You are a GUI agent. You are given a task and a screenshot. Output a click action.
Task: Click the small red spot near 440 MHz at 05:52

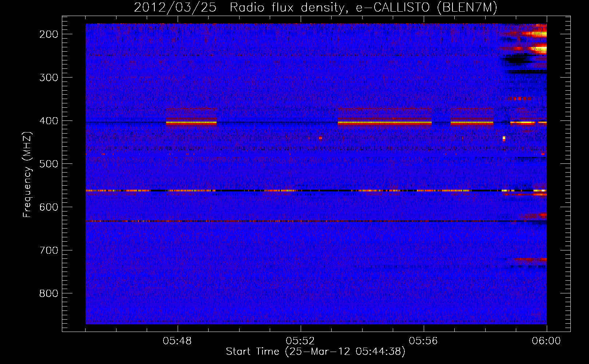coord(320,138)
